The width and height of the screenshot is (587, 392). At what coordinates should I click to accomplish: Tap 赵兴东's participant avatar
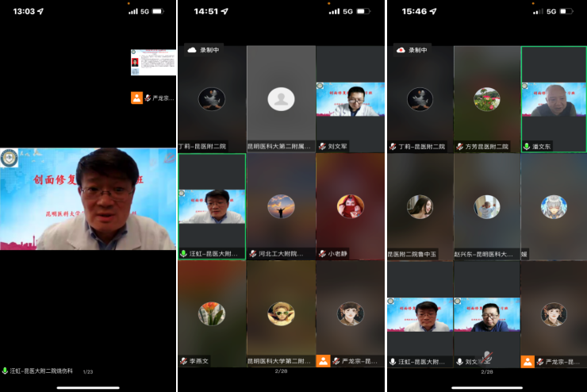click(487, 206)
